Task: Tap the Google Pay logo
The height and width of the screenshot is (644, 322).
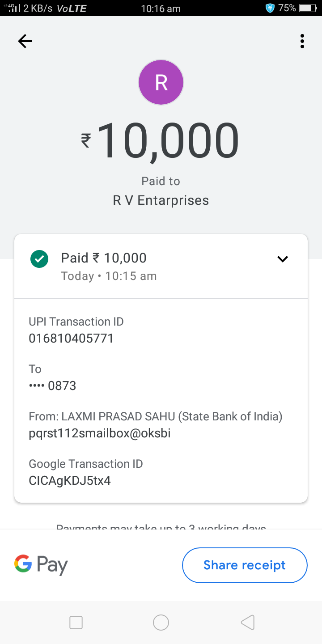Action: 41,565
